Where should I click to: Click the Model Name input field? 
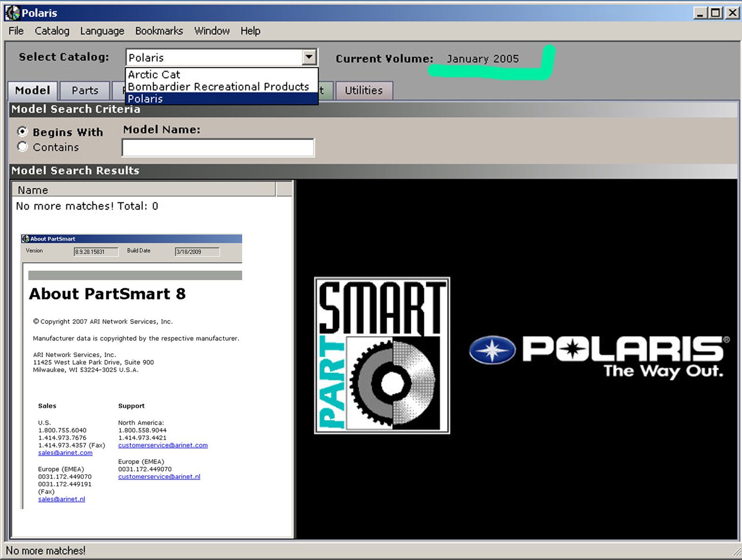pos(218,147)
